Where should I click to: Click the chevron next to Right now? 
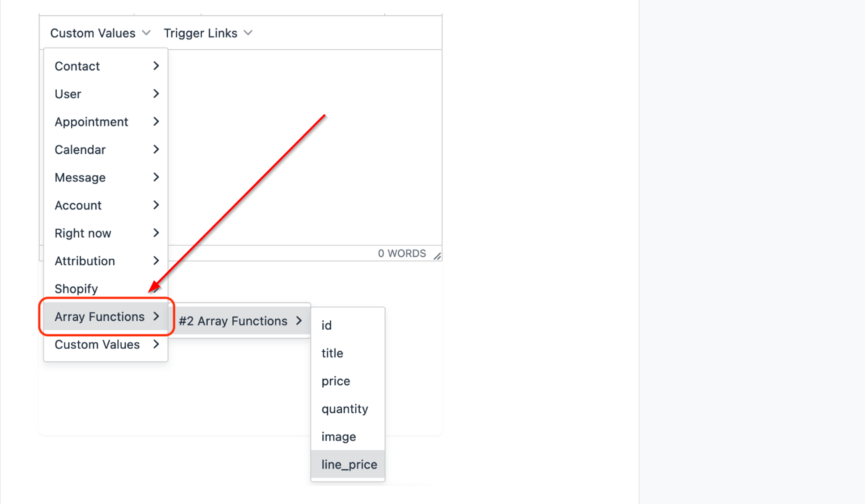156,233
